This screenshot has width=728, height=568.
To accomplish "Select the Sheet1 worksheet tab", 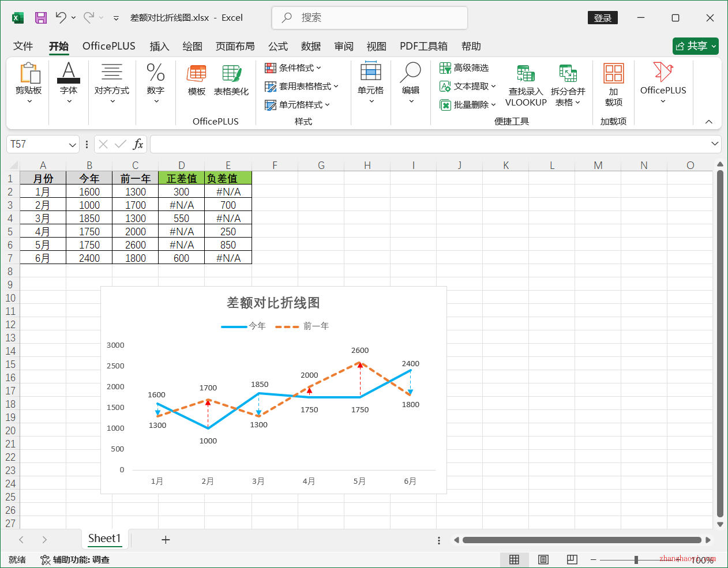I will [x=105, y=539].
